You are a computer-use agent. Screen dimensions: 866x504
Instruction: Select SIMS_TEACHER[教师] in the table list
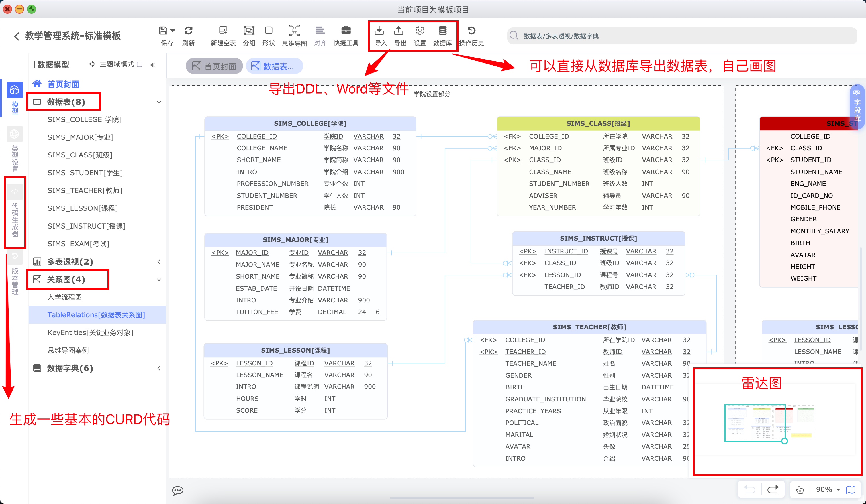tap(85, 190)
